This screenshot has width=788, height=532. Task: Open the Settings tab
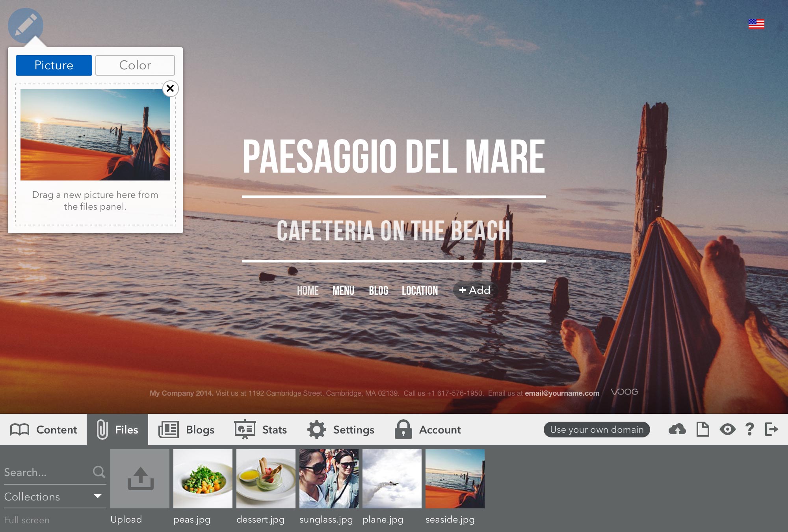pos(341,430)
